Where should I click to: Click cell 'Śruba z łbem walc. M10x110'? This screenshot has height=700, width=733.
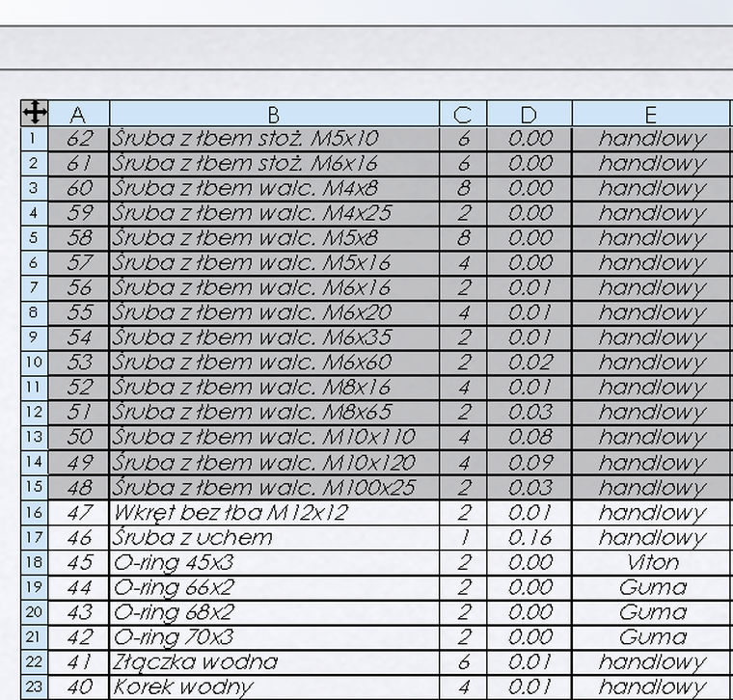pyautogui.click(x=275, y=437)
